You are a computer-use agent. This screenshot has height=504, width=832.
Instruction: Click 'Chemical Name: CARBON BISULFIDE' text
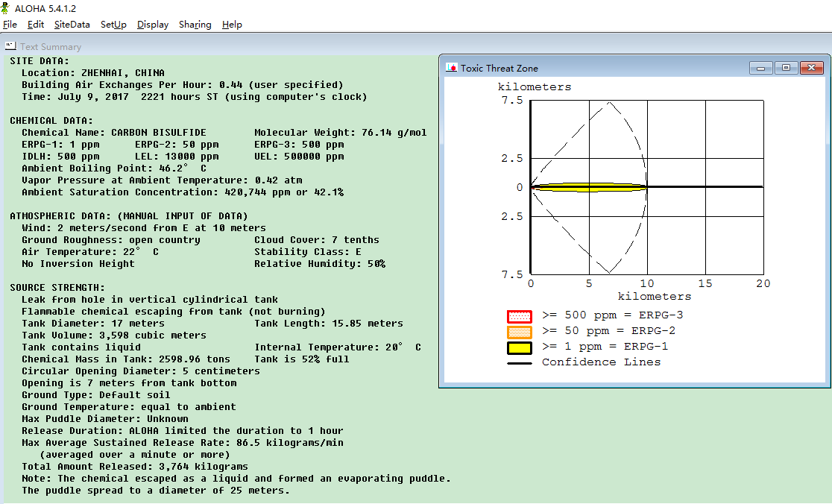click(113, 133)
